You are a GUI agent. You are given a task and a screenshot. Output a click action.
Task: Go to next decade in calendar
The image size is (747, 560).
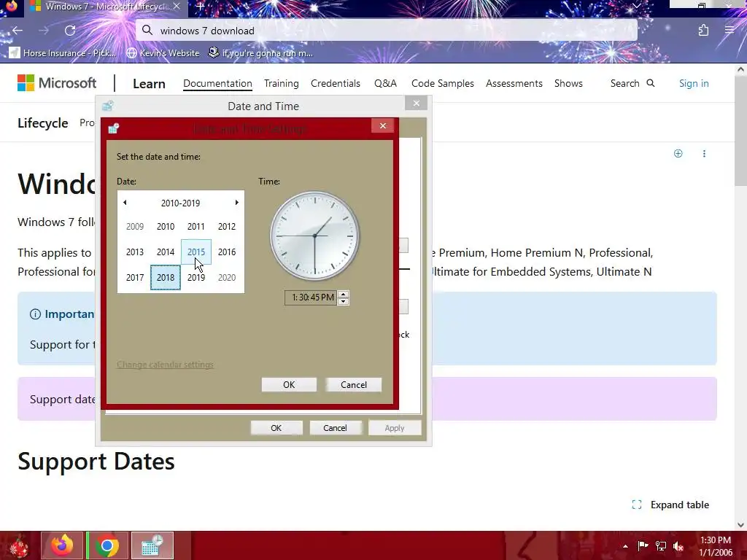click(x=236, y=203)
